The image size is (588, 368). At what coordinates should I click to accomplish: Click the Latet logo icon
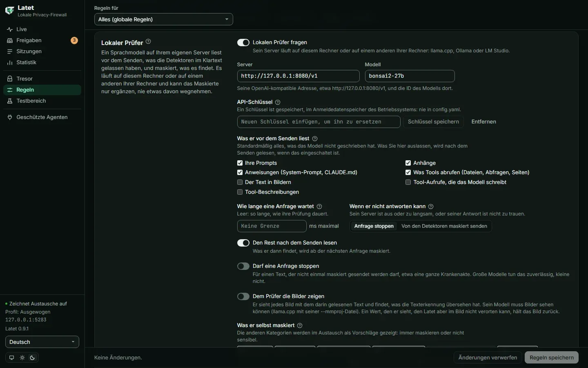point(9,11)
